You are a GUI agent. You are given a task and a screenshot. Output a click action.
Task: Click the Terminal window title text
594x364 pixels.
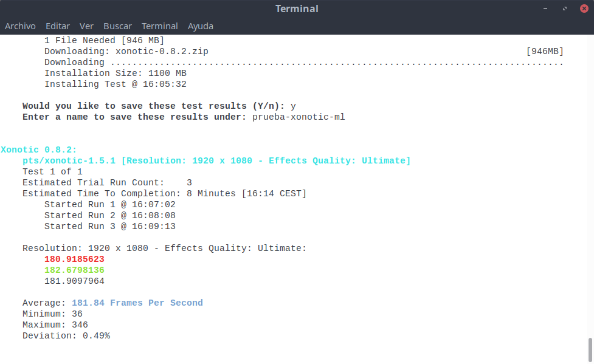297,9
